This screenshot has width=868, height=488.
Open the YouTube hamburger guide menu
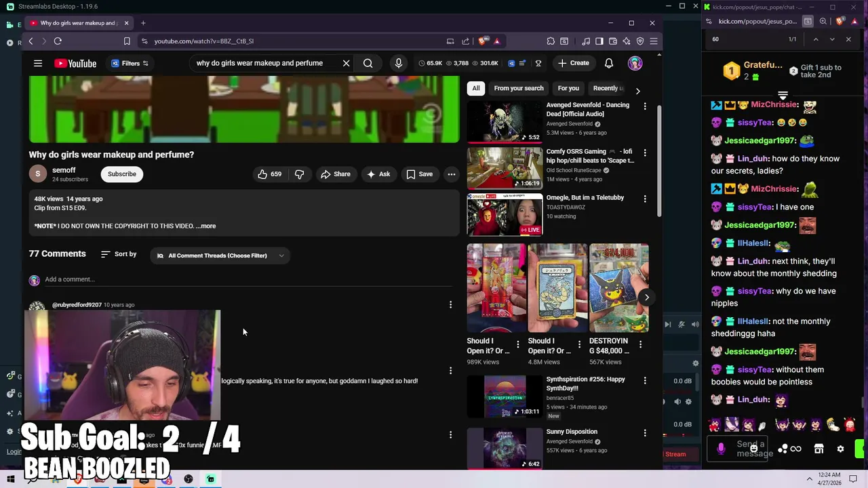[38, 63]
